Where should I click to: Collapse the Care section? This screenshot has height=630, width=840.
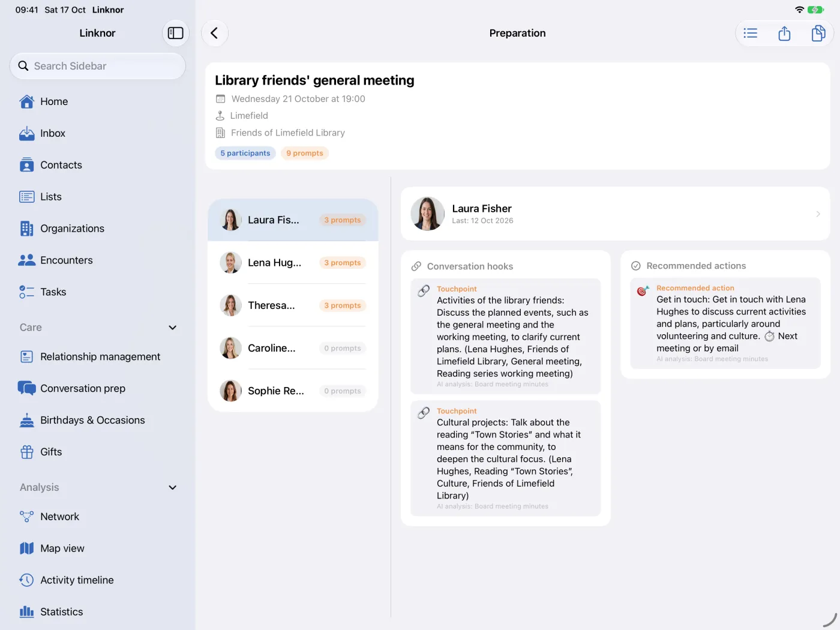point(173,328)
